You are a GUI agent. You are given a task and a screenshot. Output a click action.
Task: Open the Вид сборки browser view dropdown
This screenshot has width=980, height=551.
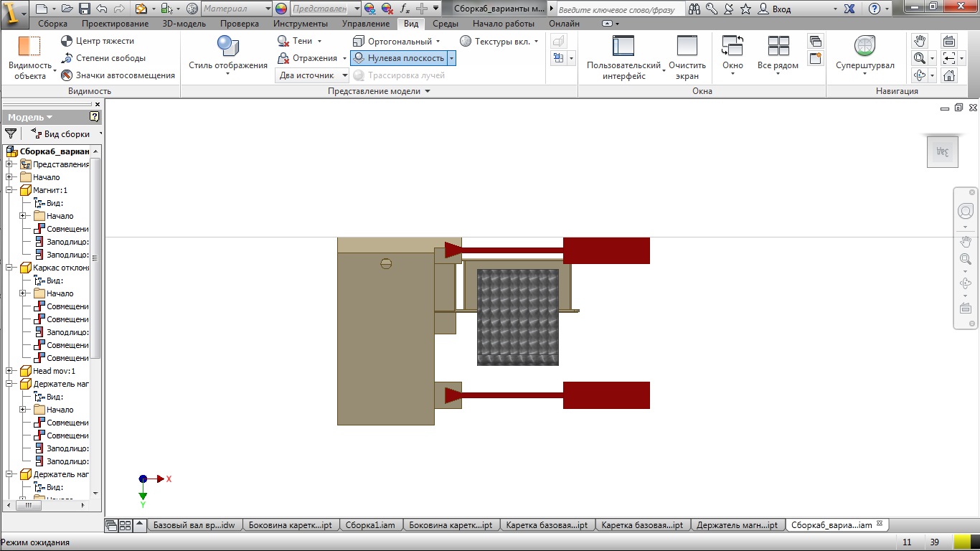[x=67, y=134]
